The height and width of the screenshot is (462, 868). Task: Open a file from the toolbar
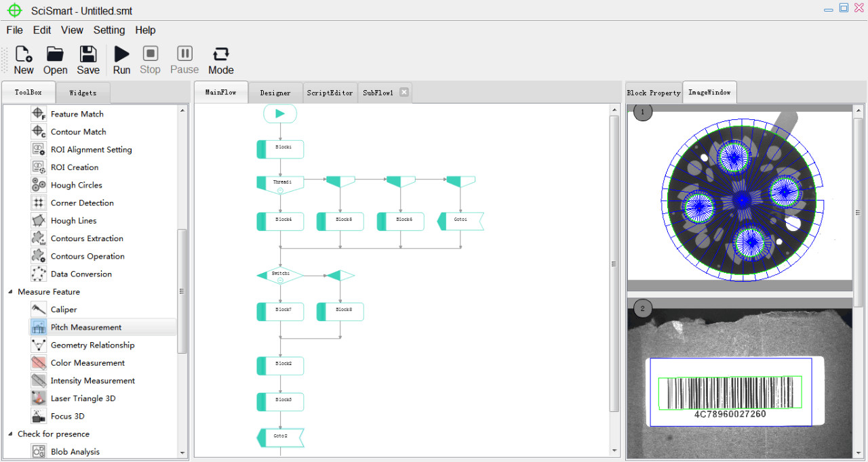point(55,60)
